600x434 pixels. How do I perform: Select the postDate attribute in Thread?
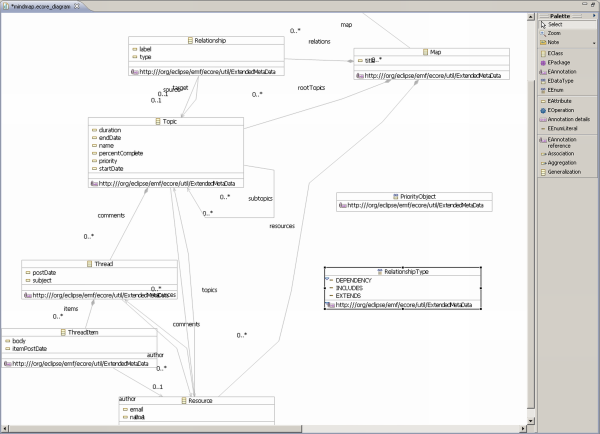(x=41, y=272)
